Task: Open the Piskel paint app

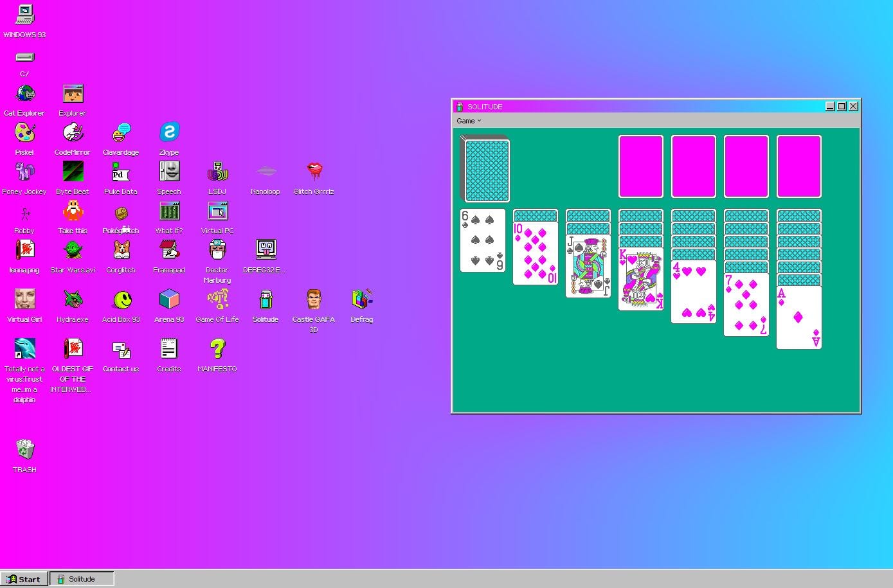Action: [24, 134]
